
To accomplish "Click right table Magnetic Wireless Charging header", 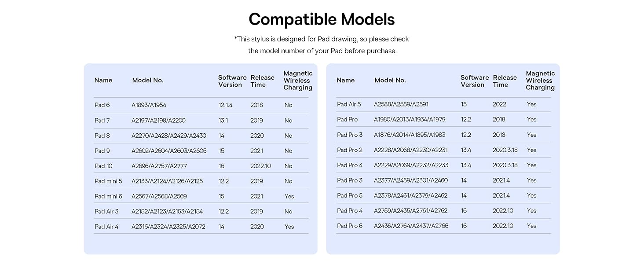I will click(x=540, y=81).
